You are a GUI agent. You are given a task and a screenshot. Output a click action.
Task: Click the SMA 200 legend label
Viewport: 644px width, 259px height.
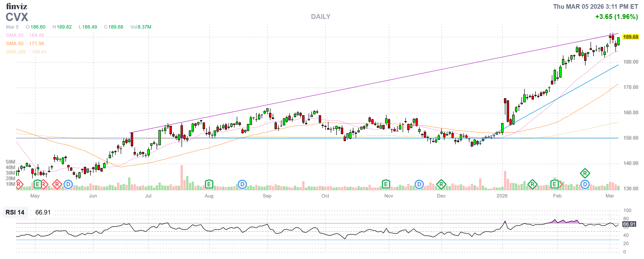[16, 52]
